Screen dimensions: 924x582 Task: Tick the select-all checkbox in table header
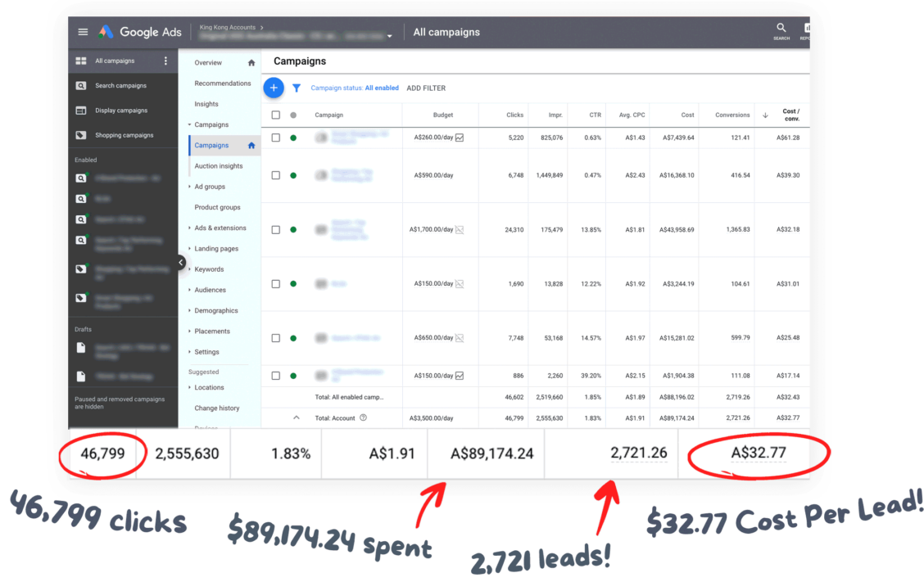275,115
